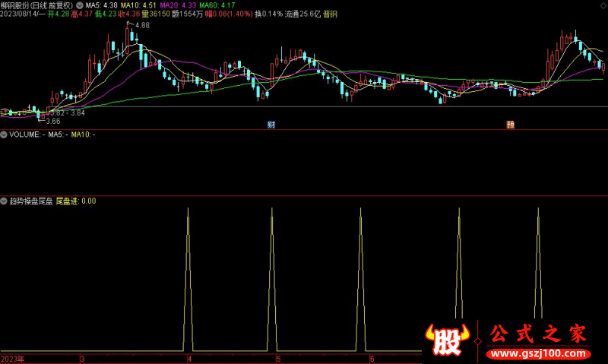Expand the 趋势操盘尾盘 indicator chevron icon

[4, 201]
